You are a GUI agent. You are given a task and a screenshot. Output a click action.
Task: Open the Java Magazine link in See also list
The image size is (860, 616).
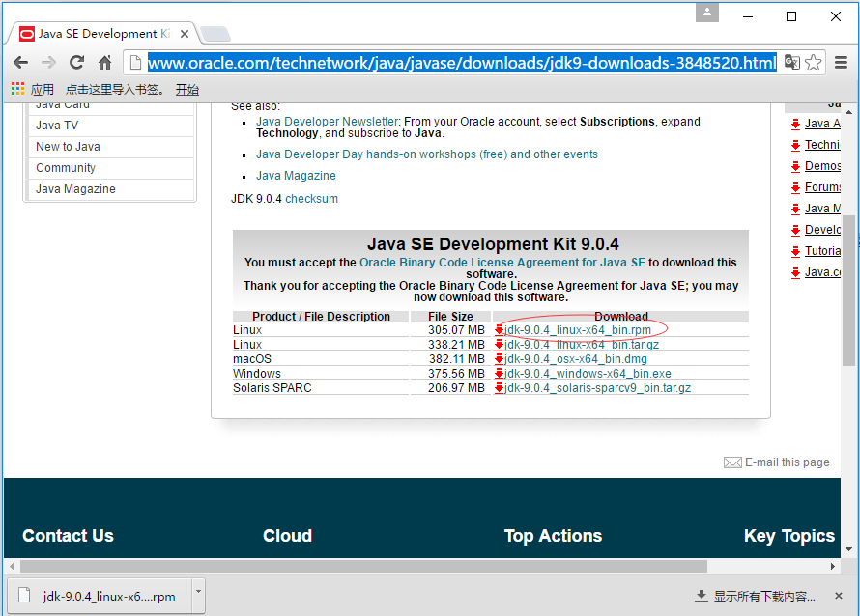click(297, 176)
